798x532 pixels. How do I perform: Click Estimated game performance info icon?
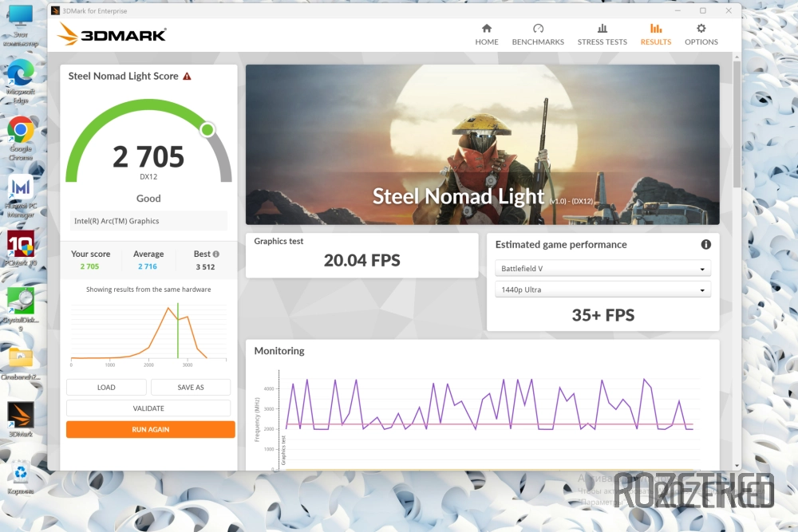705,245
